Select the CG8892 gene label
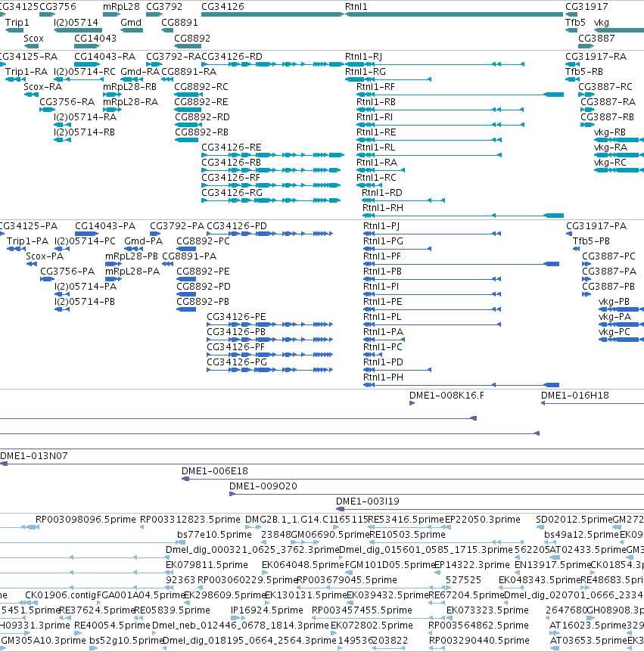Screen dimensions: 644x652 (x=192, y=39)
